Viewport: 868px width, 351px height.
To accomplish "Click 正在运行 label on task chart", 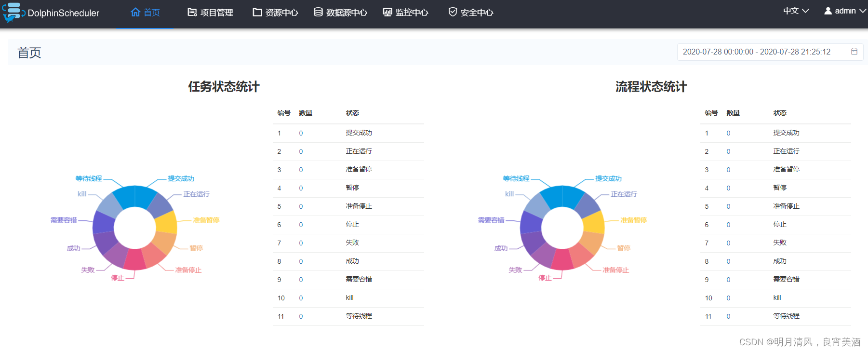I will (x=196, y=194).
